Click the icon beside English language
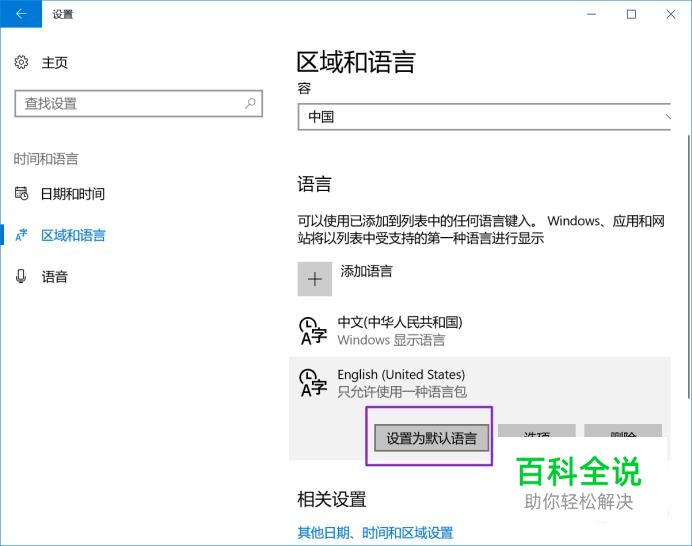This screenshot has width=692, height=546. pos(313,383)
